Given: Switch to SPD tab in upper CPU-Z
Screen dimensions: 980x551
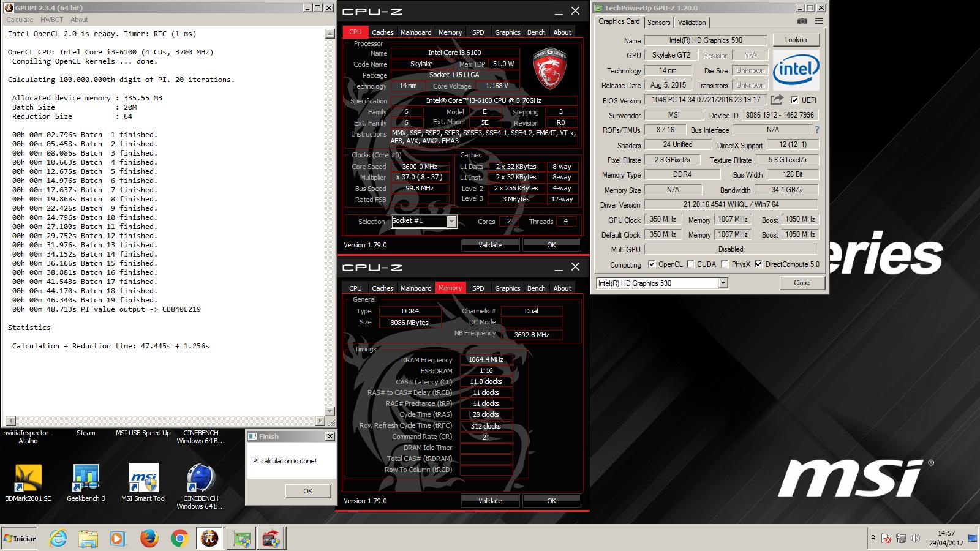Looking at the screenshot, I should pos(478,32).
